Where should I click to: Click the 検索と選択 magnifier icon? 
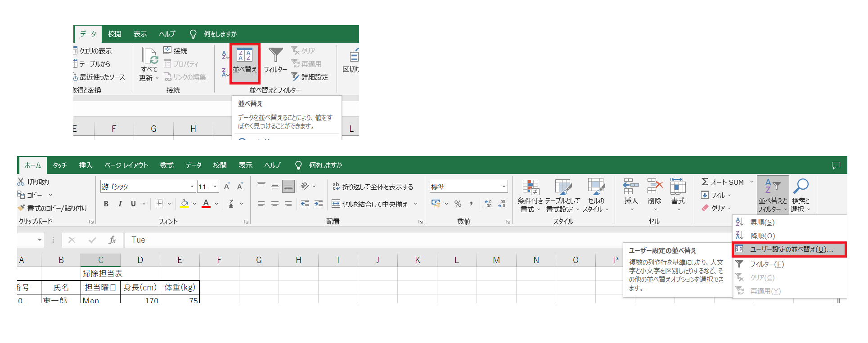[x=801, y=186]
